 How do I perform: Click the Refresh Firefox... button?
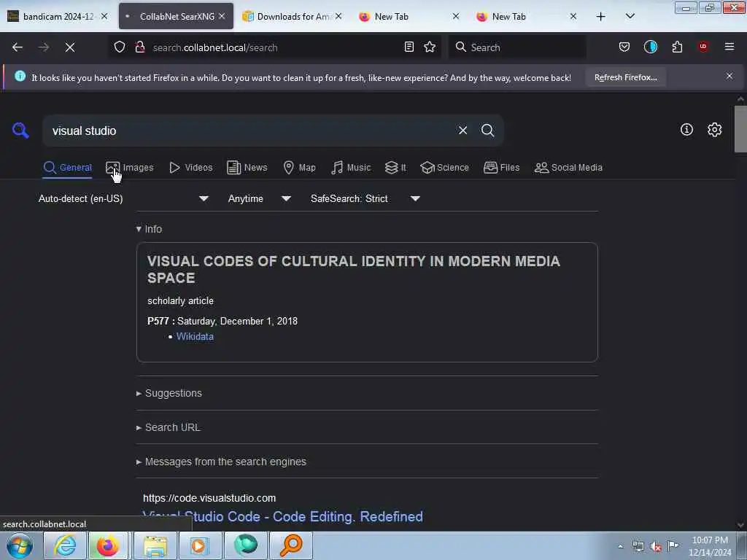coord(625,77)
